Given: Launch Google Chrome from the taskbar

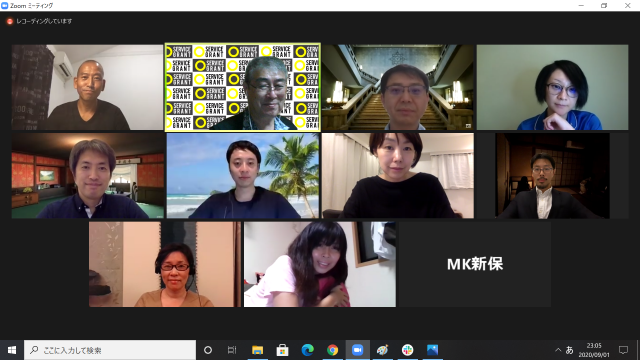Looking at the screenshot, I should click(x=333, y=350).
